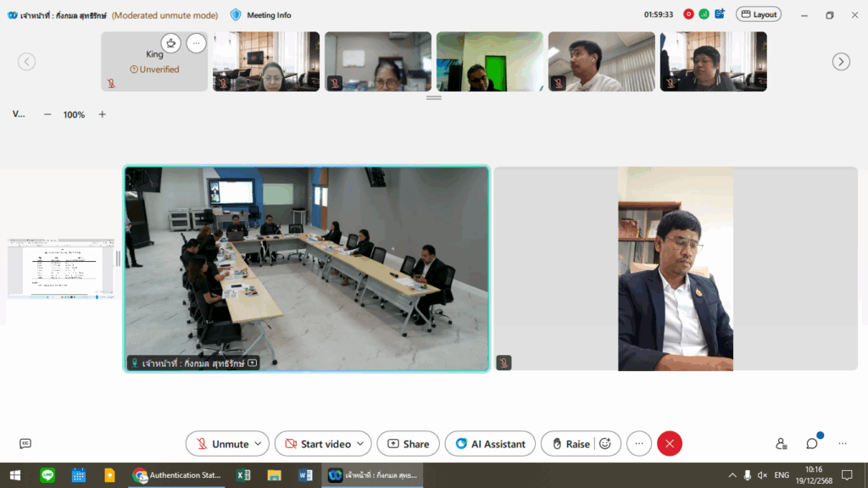868x488 pixels.
Task: Open the closed captions button
Action: [25, 444]
